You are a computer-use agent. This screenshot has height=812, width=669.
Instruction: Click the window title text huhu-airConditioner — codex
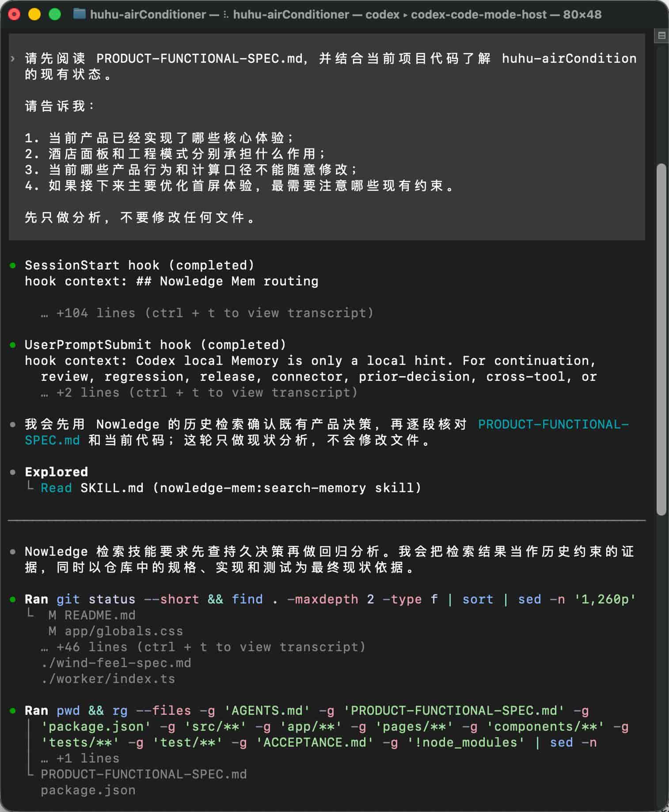click(x=316, y=15)
